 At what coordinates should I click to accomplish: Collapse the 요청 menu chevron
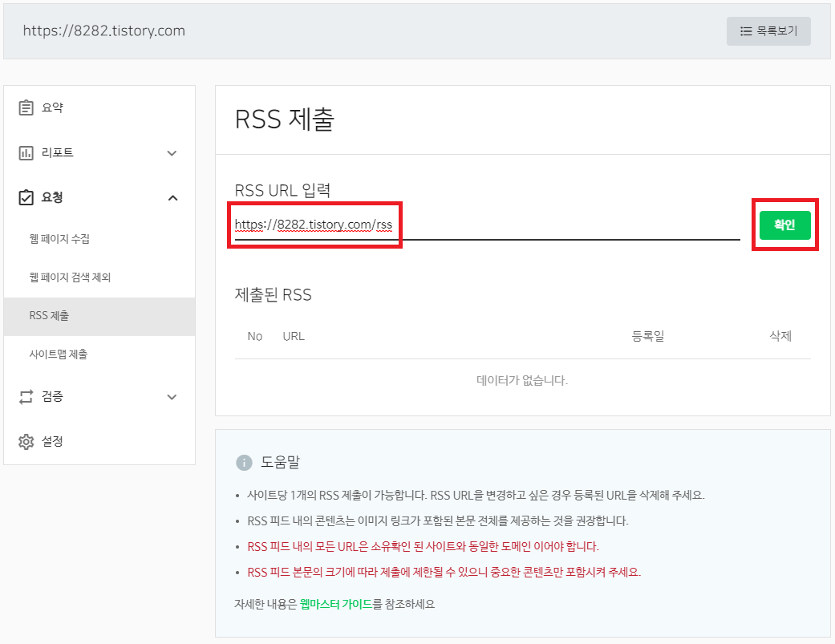pyautogui.click(x=172, y=198)
